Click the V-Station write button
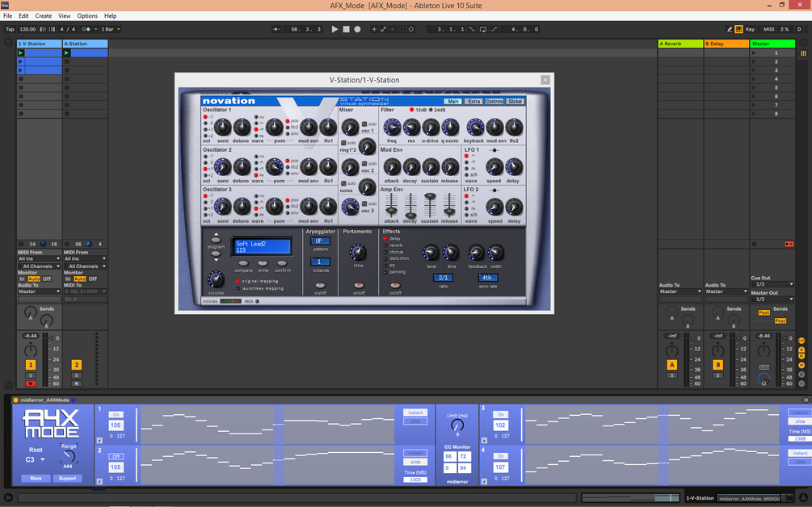Image resolution: width=812 pixels, height=507 pixels. (x=263, y=263)
